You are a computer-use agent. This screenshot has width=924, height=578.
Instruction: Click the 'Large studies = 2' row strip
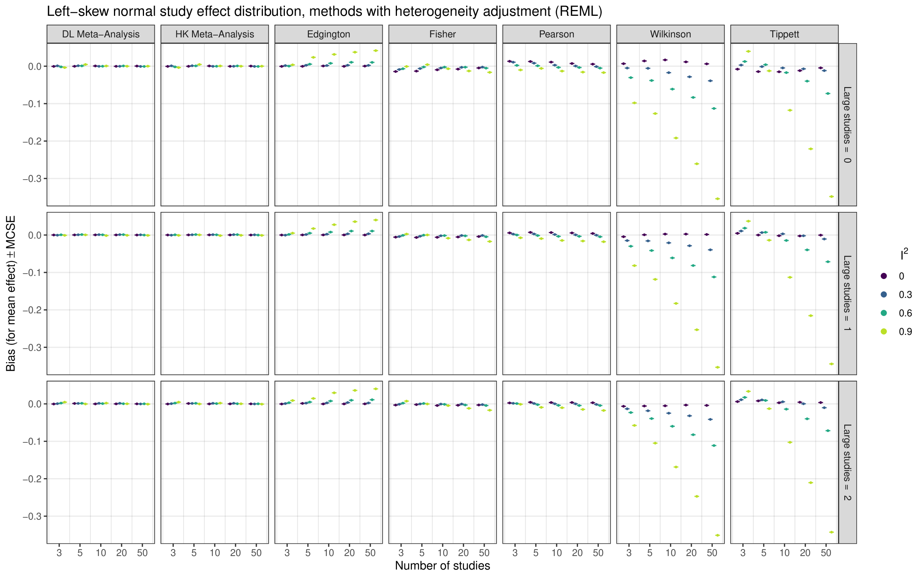point(847,462)
